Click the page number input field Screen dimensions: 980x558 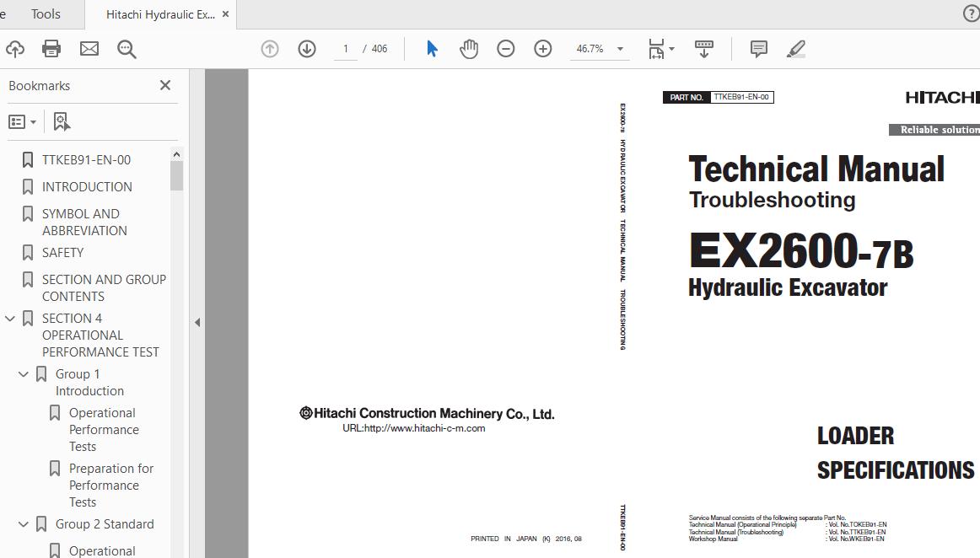[346, 49]
